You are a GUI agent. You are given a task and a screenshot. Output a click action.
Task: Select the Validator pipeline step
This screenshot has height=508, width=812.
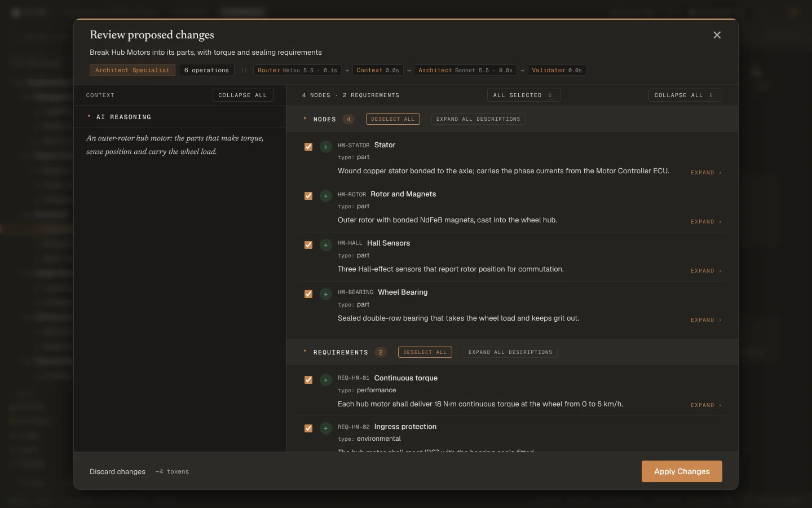tap(557, 70)
